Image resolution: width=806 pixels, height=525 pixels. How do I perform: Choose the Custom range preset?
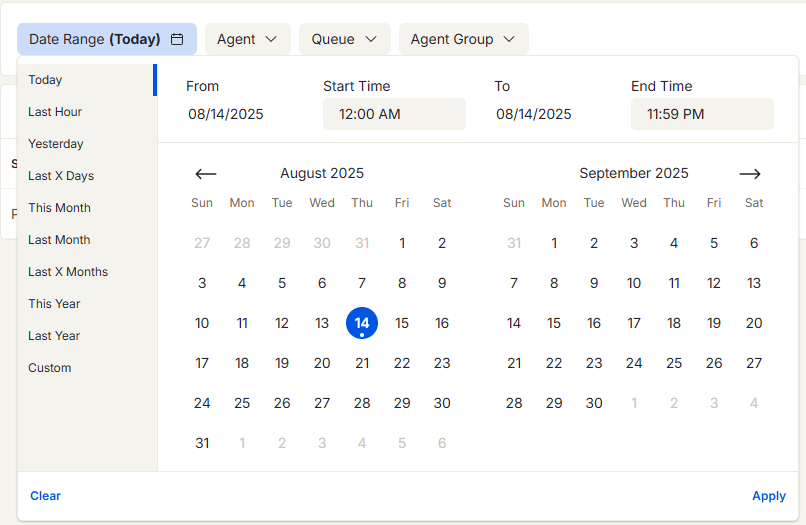50,368
